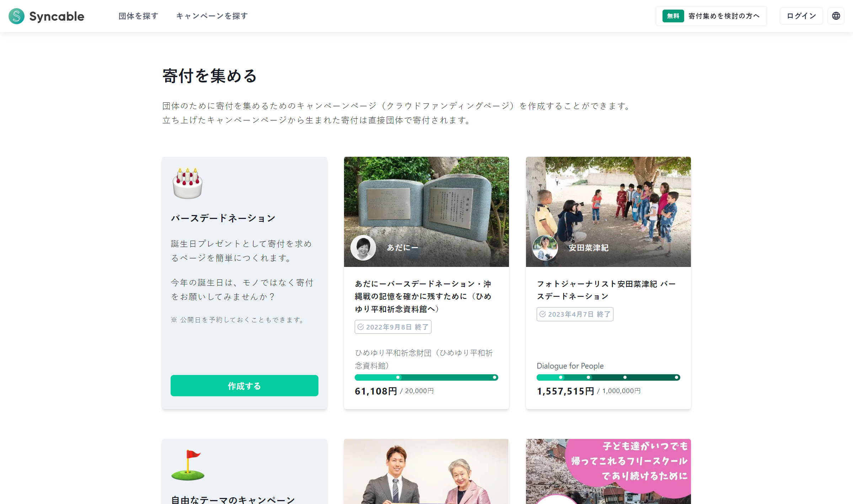The image size is (853, 504).
Task: Click the 1,557,515円 amount text
Action: tap(565, 391)
